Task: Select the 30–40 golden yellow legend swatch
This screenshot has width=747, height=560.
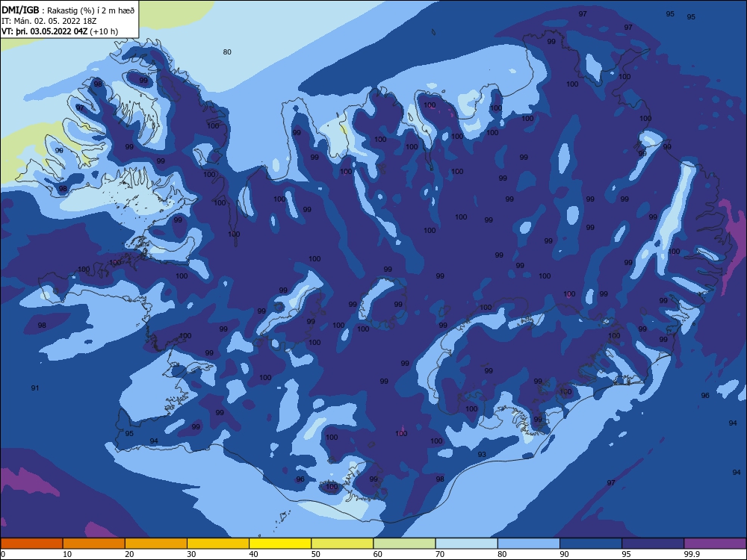Action: coord(218,544)
